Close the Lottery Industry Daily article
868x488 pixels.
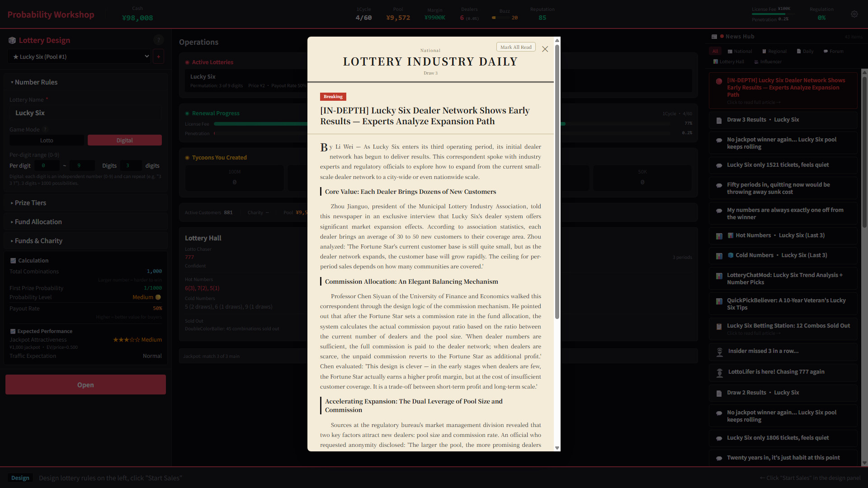point(545,49)
